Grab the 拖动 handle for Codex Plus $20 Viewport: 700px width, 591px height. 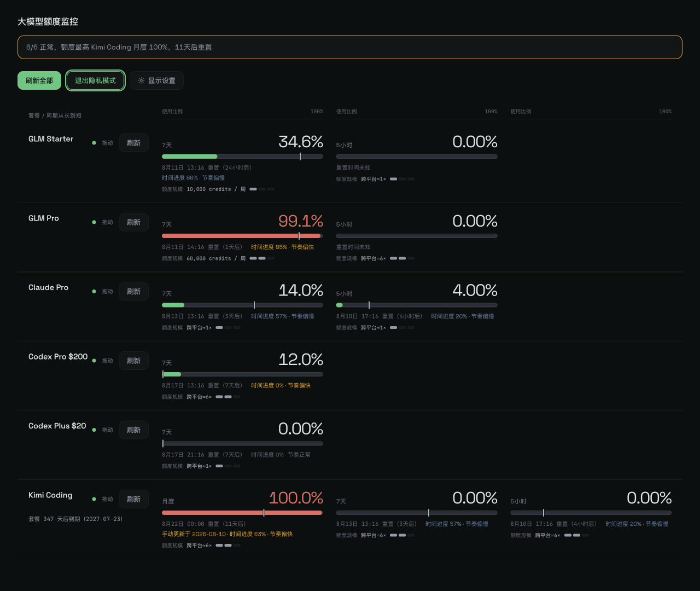(107, 430)
